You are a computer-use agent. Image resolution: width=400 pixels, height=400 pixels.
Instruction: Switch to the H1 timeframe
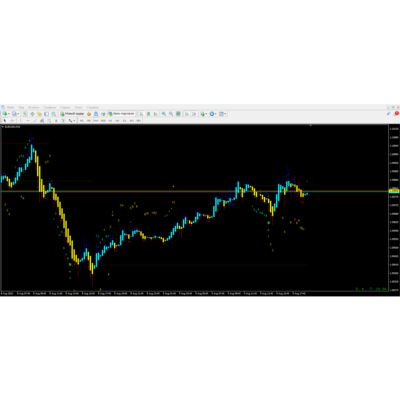(110, 120)
